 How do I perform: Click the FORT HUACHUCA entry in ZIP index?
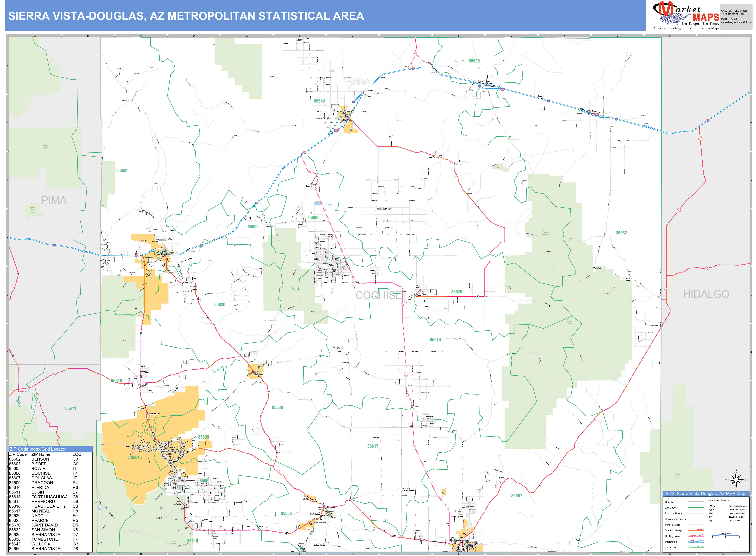pos(47,497)
